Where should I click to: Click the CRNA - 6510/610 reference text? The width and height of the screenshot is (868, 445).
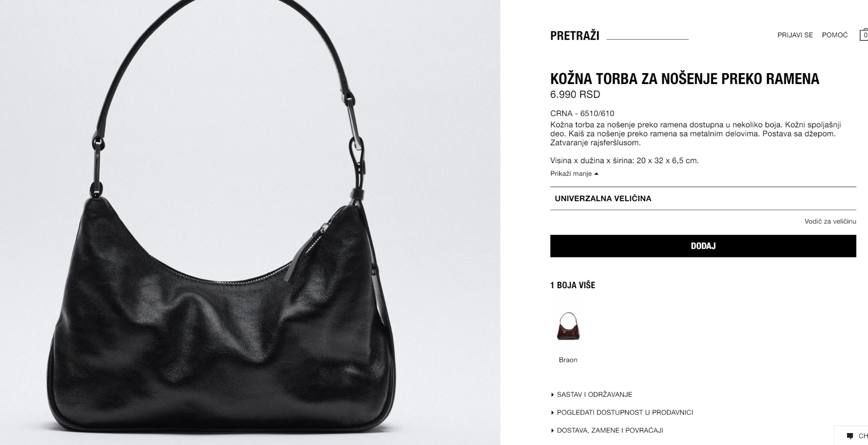point(582,113)
